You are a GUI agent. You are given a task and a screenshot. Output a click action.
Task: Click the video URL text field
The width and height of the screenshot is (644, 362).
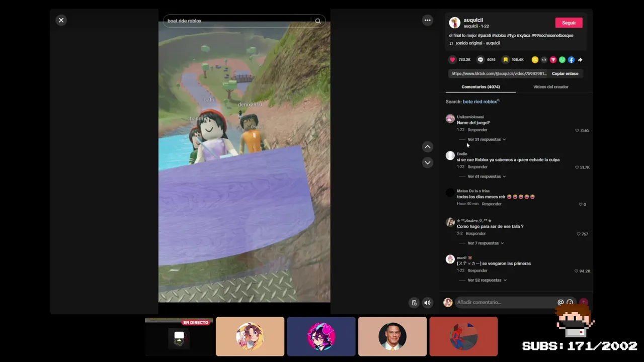498,73
